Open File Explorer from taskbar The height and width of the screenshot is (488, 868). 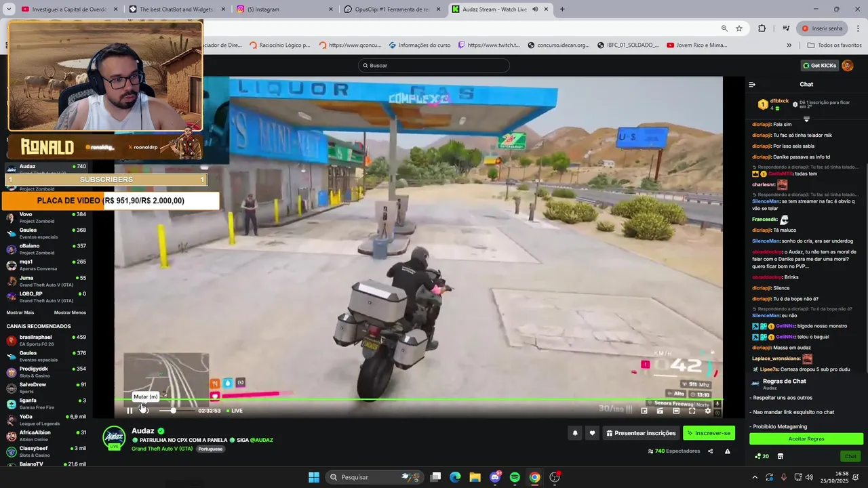(475, 477)
